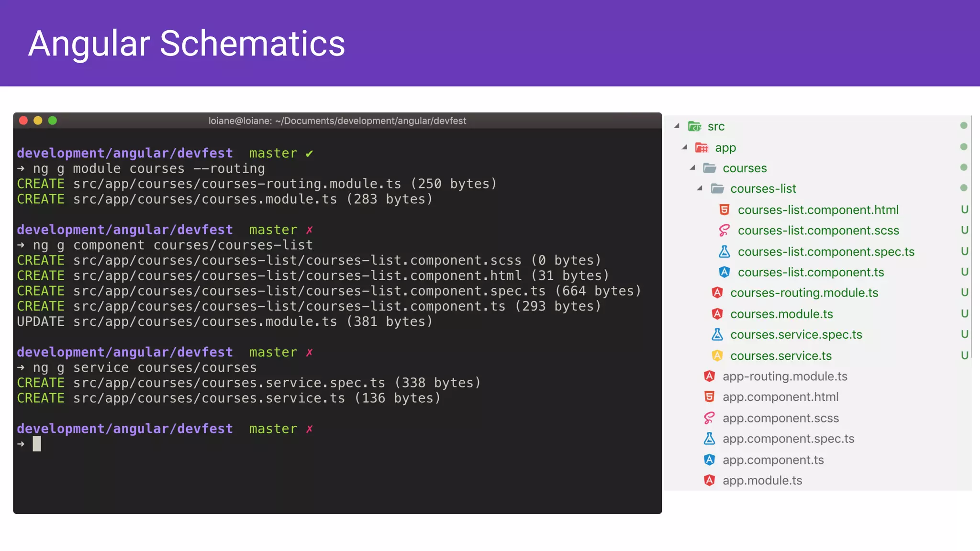Screen dimensions: 980x551
Task: Close the terminal window with red button
Action: point(23,121)
